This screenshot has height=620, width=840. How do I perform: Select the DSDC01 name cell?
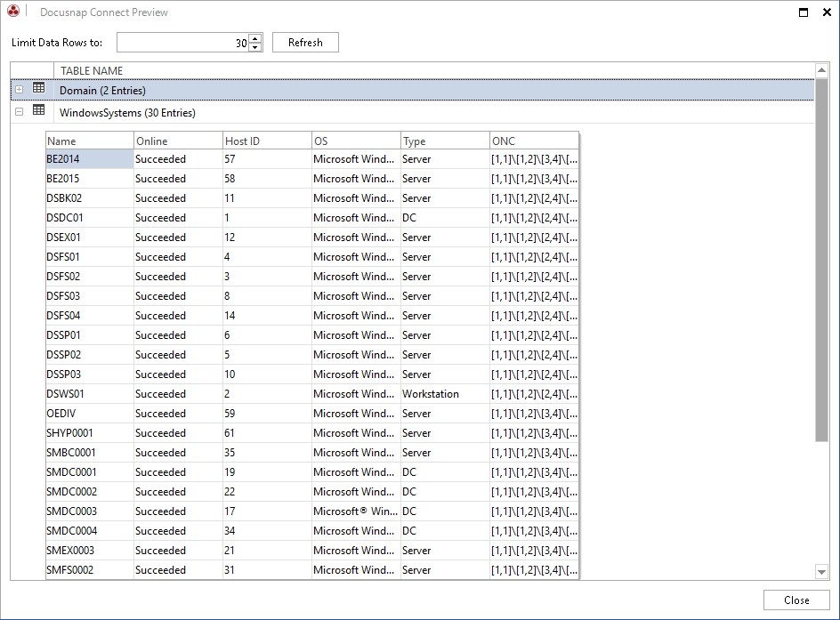click(90, 217)
